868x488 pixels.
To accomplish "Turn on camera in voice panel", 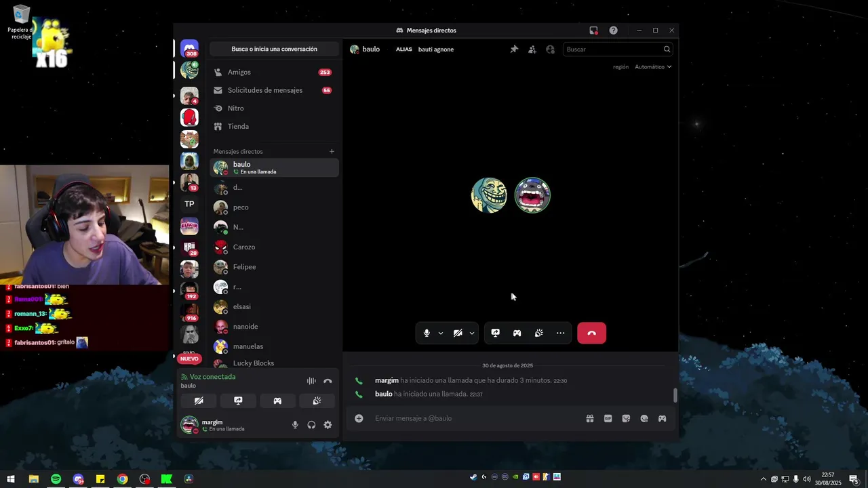I will coord(199,401).
